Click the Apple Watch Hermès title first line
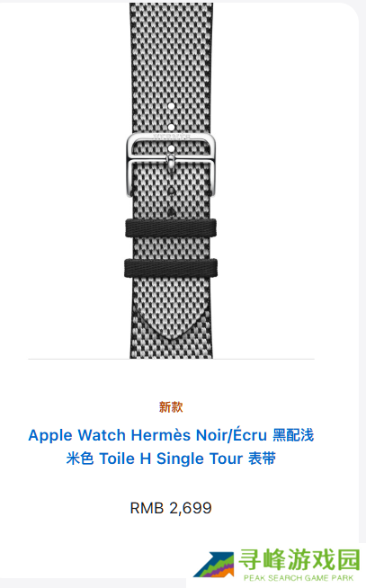Viewport: 366px width, 588px height. pyautogui.click(x=171, y=435)
